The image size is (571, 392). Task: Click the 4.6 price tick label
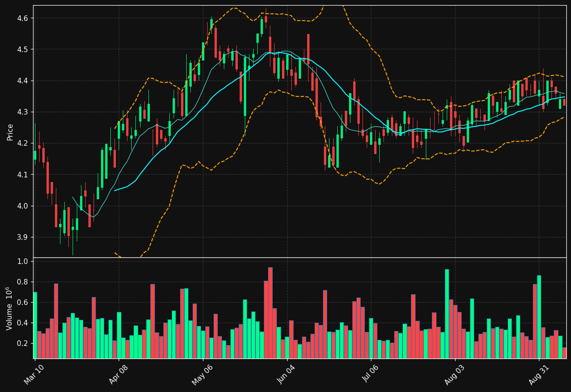point(23,18)
